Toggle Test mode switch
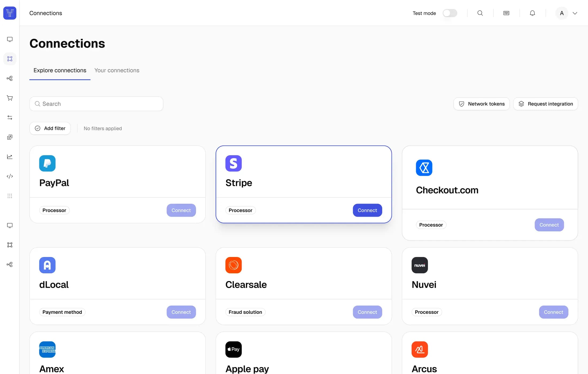 point(450,13)
